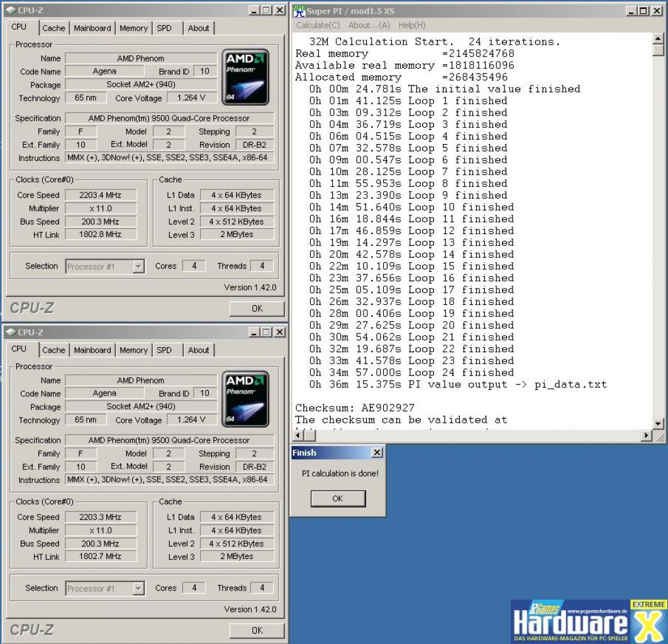Click HT Link 1802.8 MHz value

(101, 234)
